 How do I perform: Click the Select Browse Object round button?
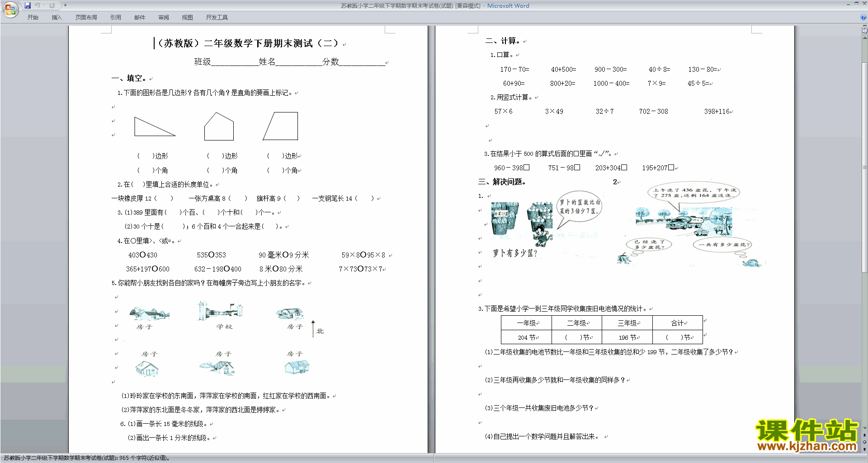click(x=865, y=442)
